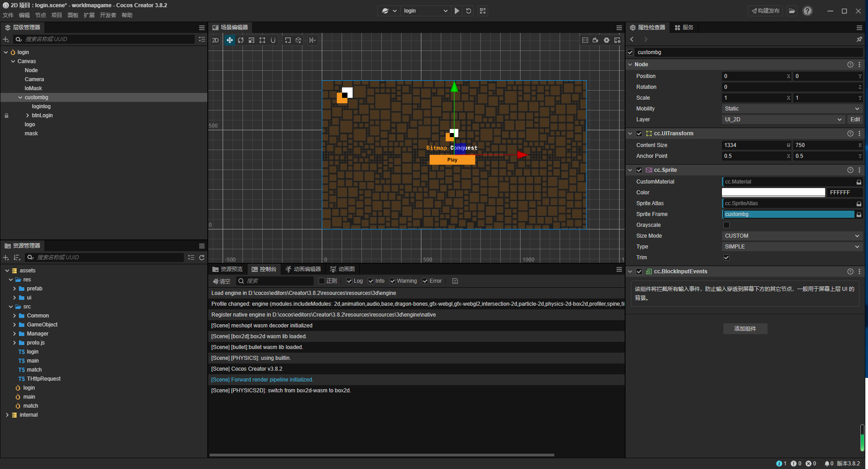Viewport: 868px width, 469px height.
Task: Open the Size Mode dropdown
Action: coord(791,236)
